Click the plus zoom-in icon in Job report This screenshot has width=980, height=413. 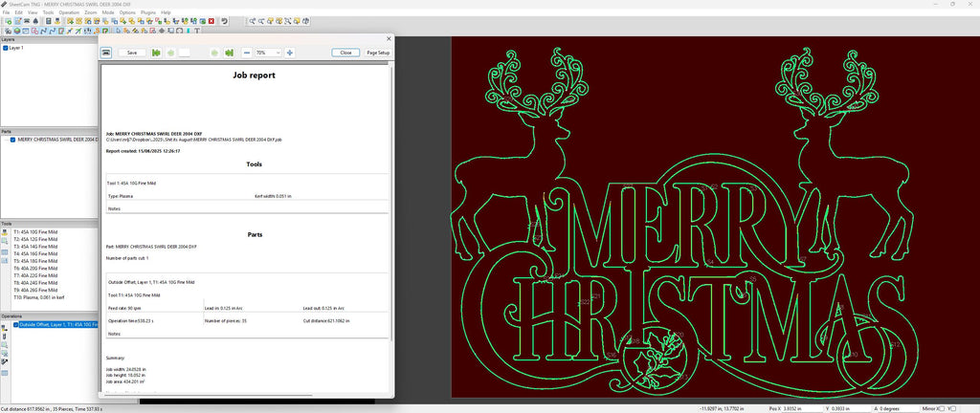pos(290,53)
